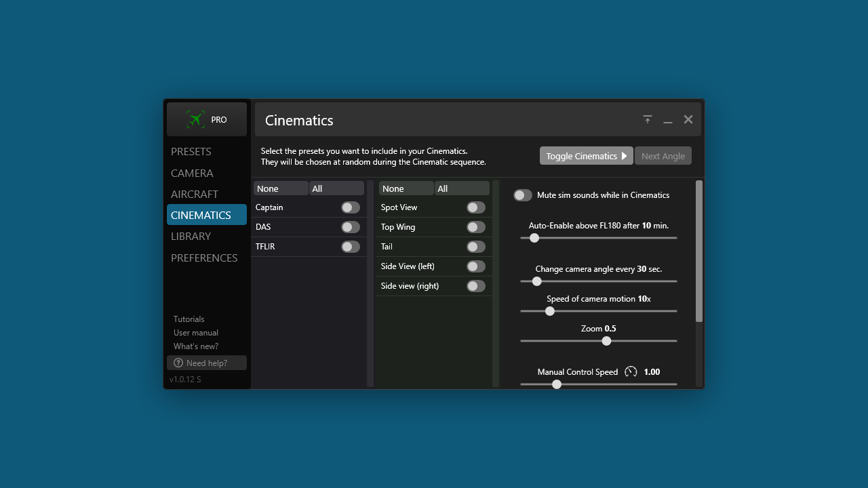Click the Zoom slider handle
This screenshot has width=868, height=488.
[x=606, y=341]
